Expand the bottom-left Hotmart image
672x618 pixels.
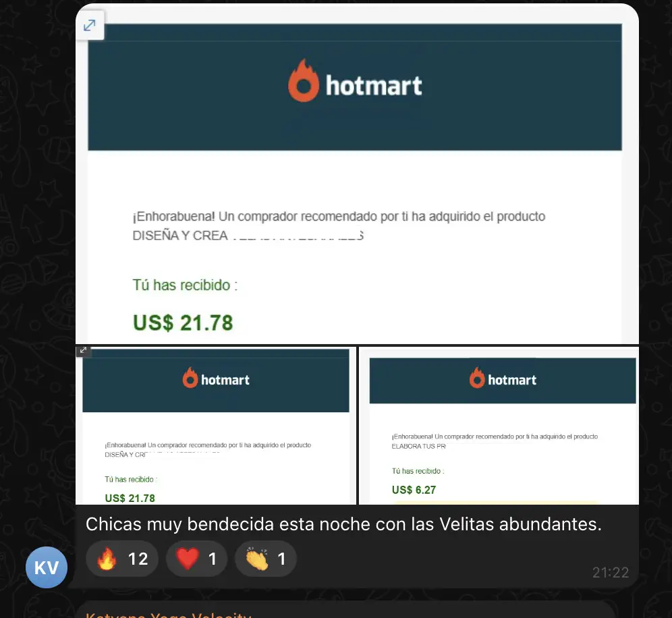point(83,350)
